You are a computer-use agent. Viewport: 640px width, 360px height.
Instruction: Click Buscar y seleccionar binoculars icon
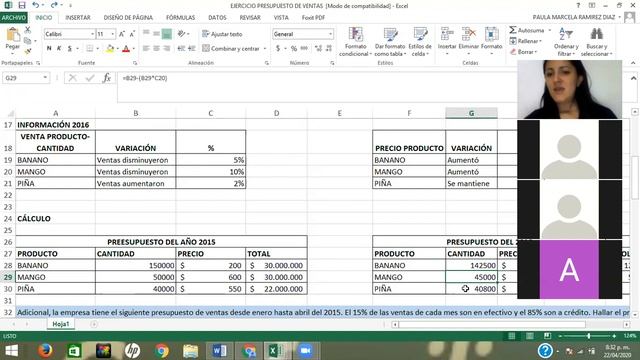pos(597,35)
